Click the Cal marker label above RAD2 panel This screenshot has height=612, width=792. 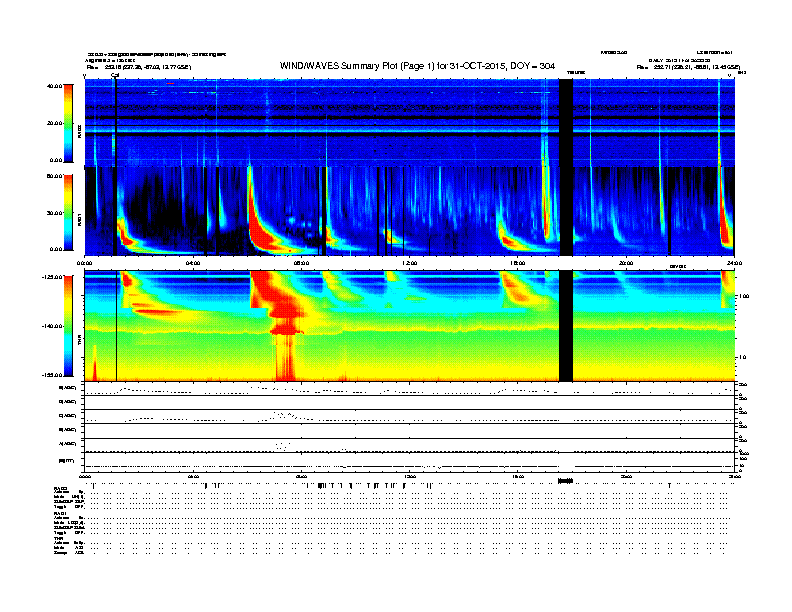coord(115,76)
